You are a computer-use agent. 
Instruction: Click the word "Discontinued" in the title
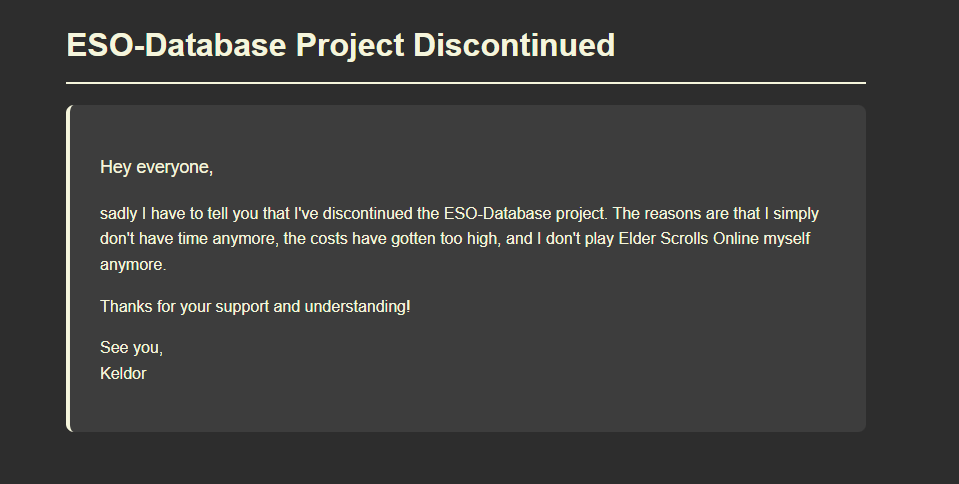tap(514, 46)
